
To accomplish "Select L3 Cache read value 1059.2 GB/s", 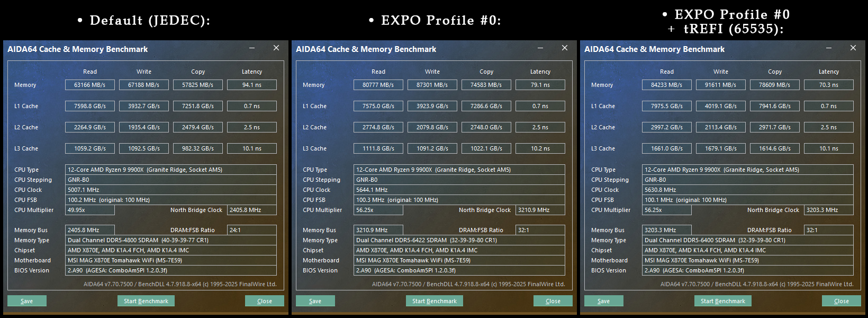I will tap(90, 148).
